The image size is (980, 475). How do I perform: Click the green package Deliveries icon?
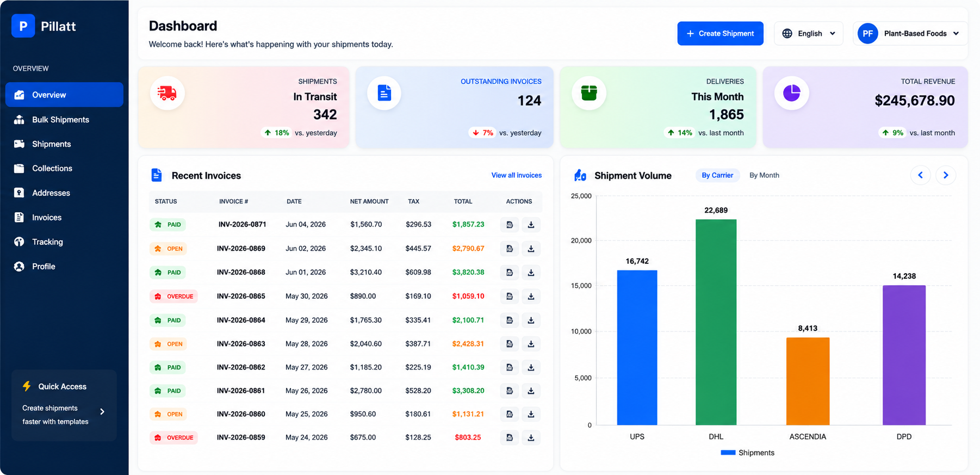tap(589, 93)
